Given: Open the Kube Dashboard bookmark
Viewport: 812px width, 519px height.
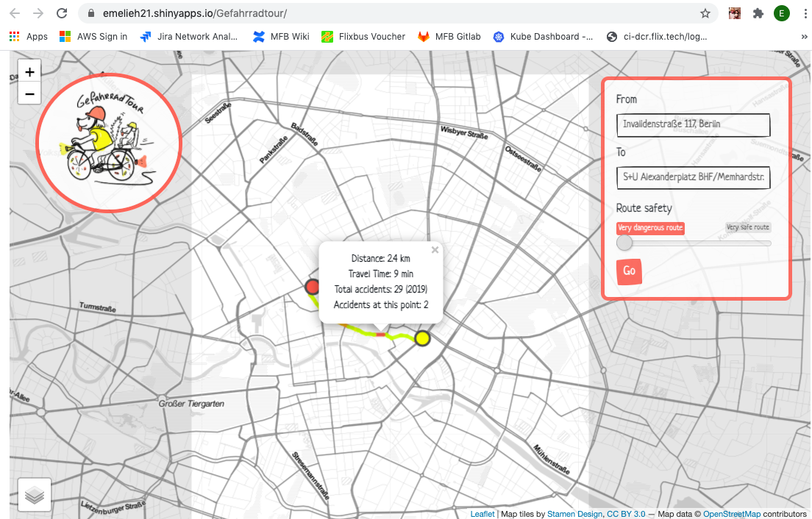Looking at the screenshot, I should [543, 37].
